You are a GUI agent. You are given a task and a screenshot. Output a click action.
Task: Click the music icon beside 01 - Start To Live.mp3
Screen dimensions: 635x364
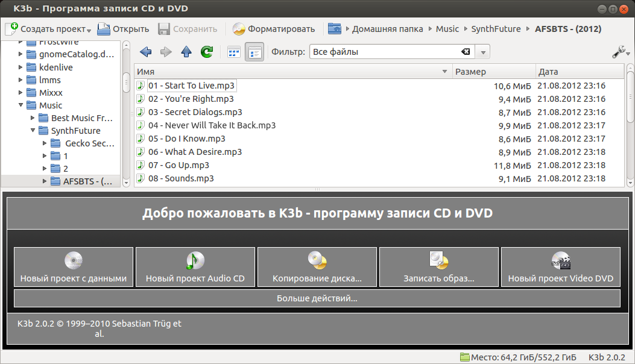[141, 86]
